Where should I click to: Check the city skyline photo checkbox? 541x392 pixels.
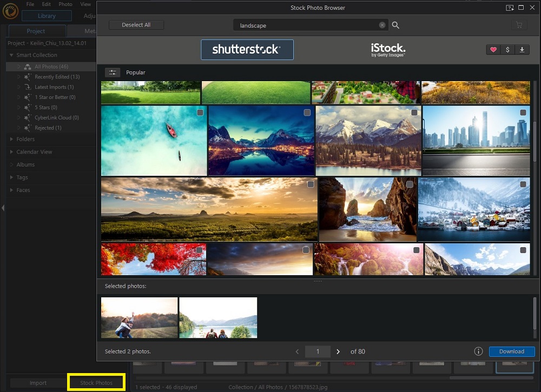(522, 112)
